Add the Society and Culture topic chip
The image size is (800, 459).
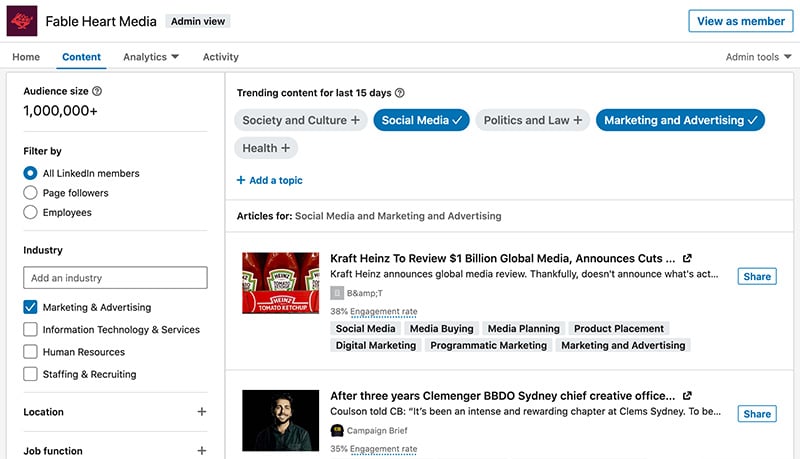click(x=301, y=120)
